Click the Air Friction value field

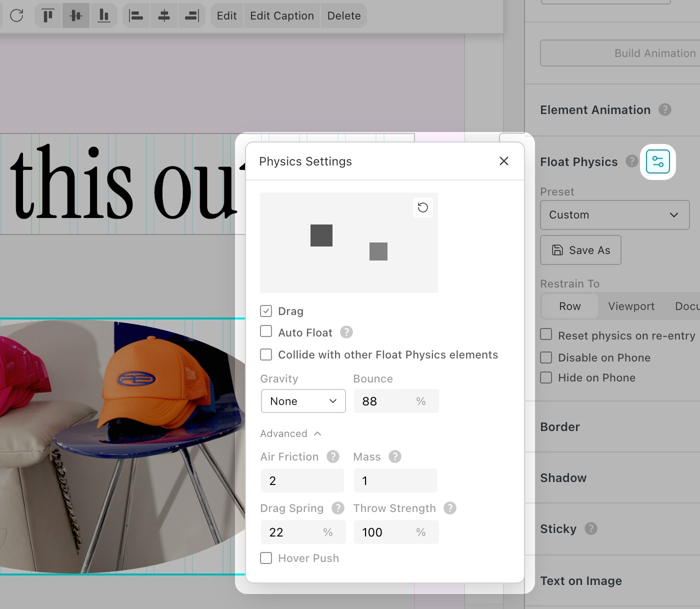[x=302, y=480]
